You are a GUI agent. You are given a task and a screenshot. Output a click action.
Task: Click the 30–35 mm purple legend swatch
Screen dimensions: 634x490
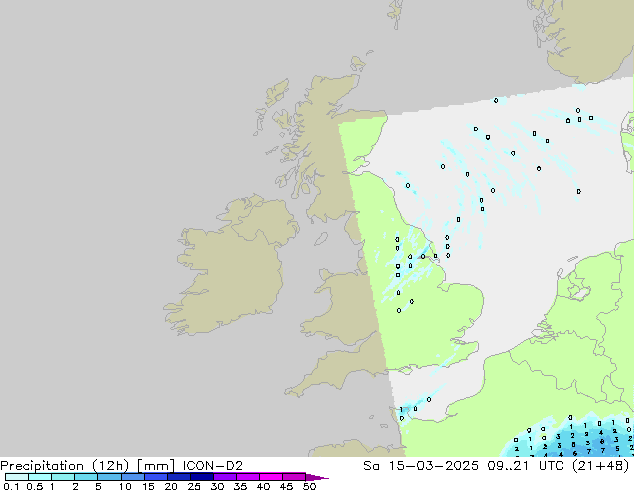point(225,477)
